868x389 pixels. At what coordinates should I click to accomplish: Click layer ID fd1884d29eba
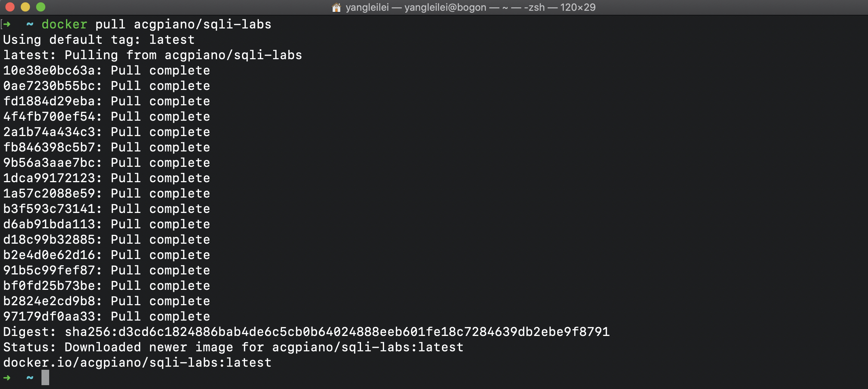click(x=49, y=101)
